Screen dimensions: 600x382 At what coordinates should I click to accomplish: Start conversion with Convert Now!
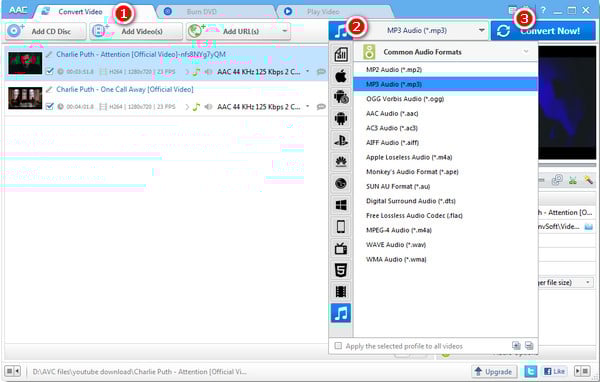(x=543, y=31)
